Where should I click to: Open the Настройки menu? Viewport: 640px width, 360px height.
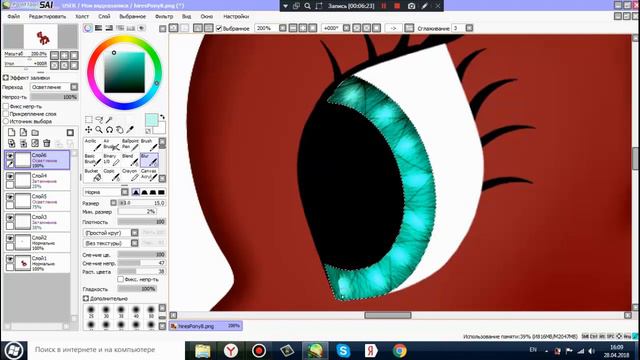(236, 16)
